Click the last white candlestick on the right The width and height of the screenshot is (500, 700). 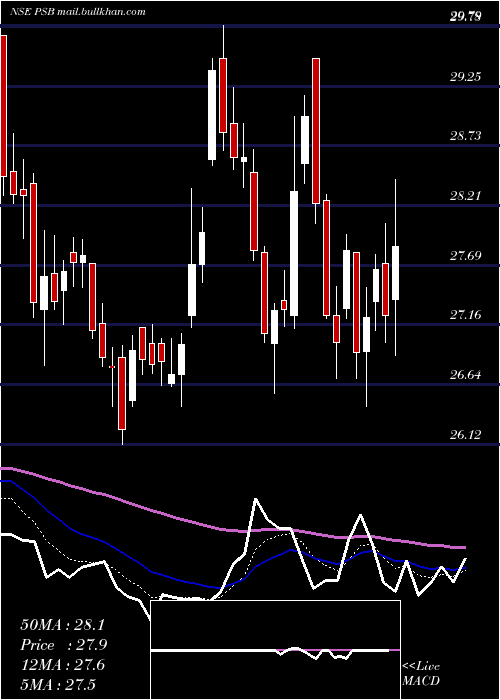click(x=396, y=273)
